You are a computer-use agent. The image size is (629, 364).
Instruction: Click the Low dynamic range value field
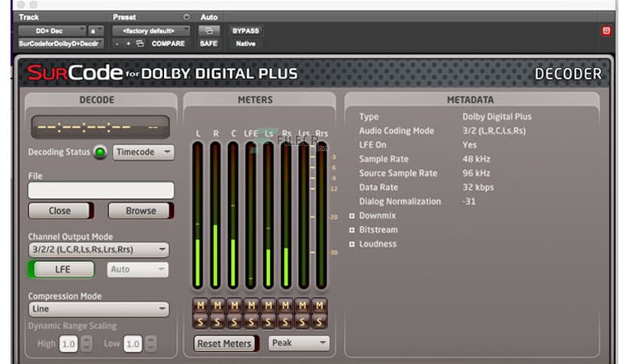click(132, 344)
